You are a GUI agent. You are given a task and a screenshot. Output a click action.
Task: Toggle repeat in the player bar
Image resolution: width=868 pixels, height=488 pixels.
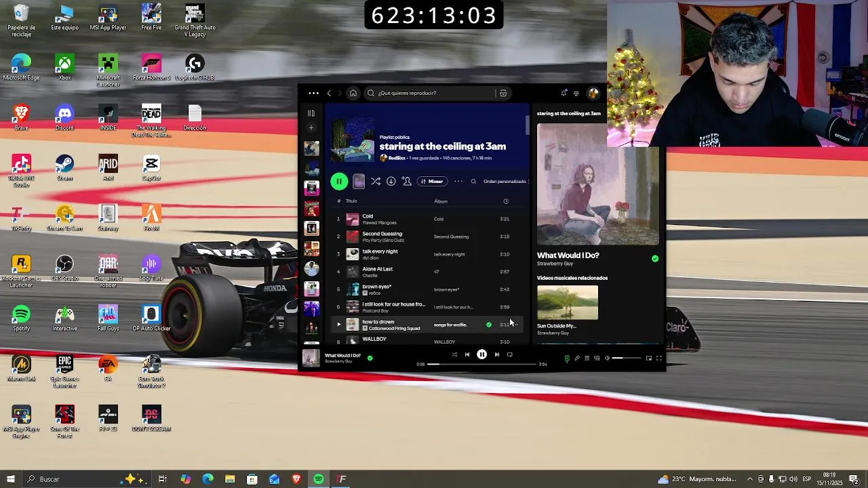(510, 354)
